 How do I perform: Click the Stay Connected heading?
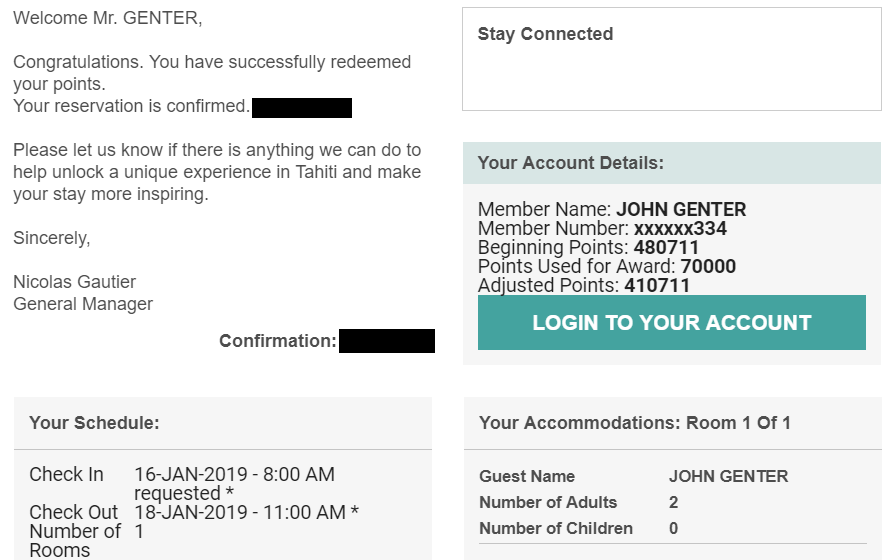(545, 34)
